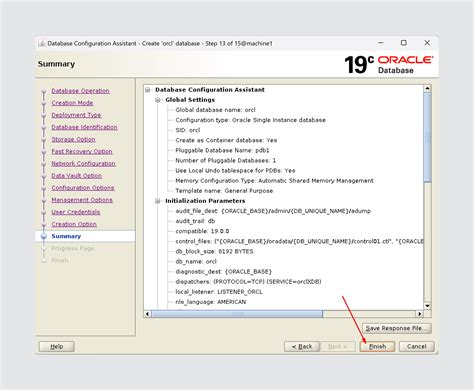This screenshot has width=474, height=390.
Task: Open the Deployment Type step
Action: coord(76,115)
